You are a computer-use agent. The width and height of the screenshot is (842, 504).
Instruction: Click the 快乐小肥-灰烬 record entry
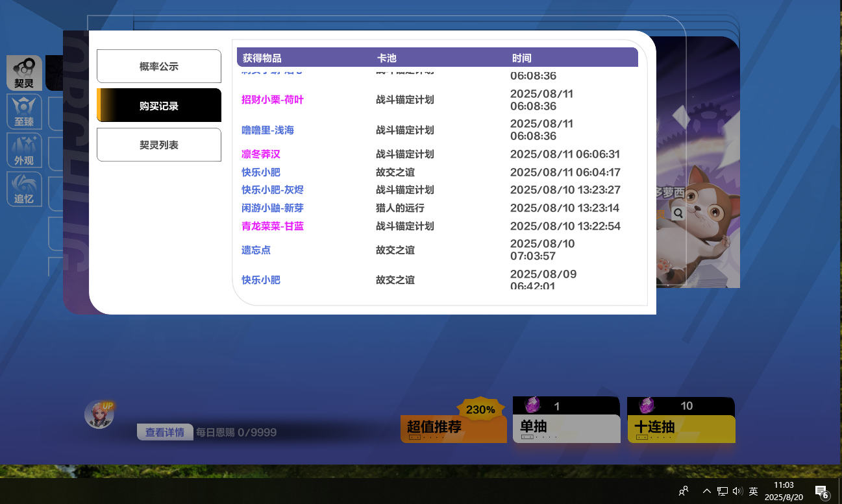click(x=273, y=190)
